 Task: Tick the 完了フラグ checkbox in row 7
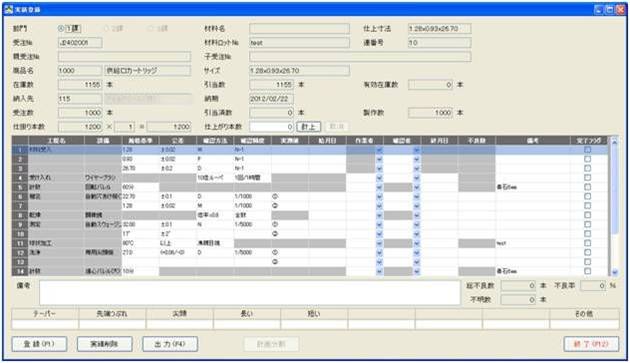(x=588, y=205)
